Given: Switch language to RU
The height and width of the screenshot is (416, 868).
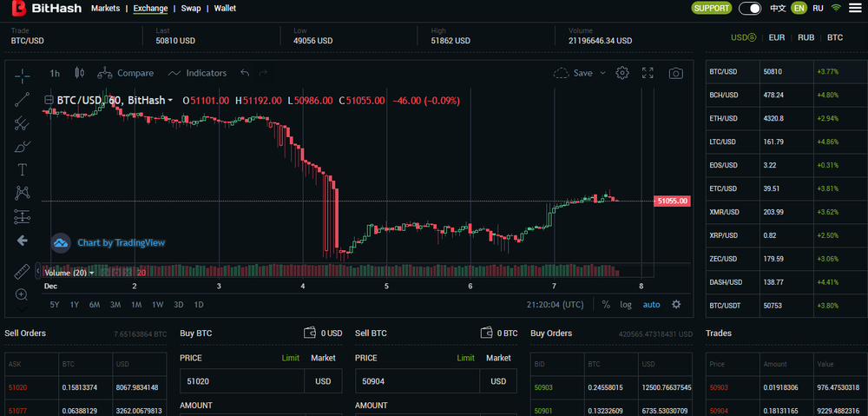Looking at the screenshot, I should 818,9.
